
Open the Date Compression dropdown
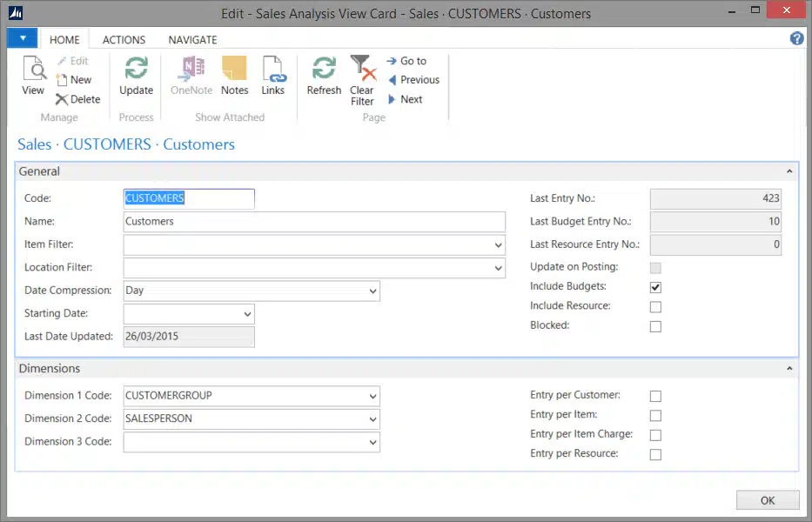tap(372, 291)
